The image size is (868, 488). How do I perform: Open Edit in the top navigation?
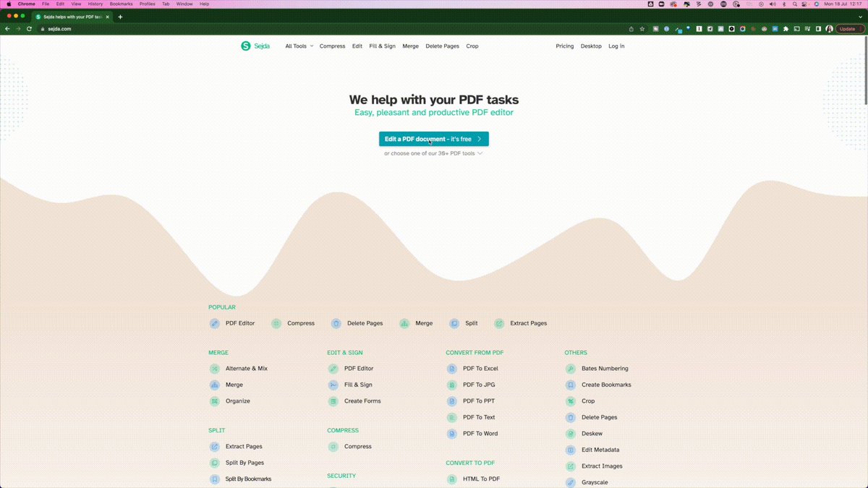[357, 46]
